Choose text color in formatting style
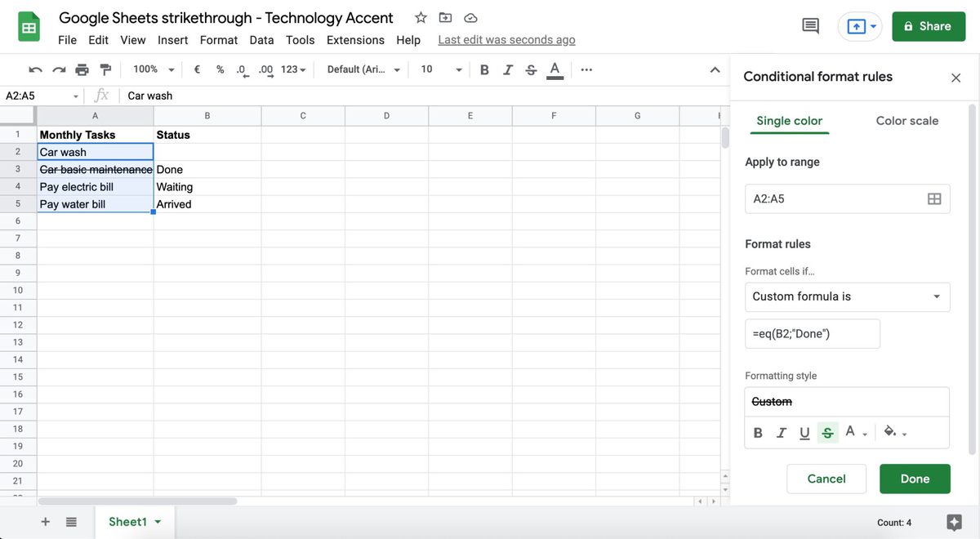The width and height of the screenshot is (980, 539). click(x=855, y=433)
